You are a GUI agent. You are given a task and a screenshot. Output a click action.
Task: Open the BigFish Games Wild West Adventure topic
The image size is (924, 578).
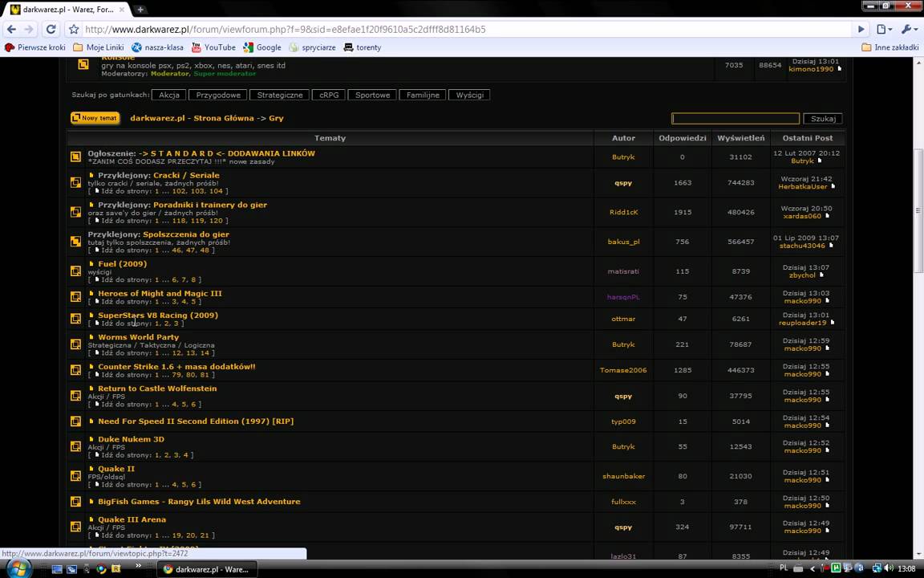[x=199, y=501]
